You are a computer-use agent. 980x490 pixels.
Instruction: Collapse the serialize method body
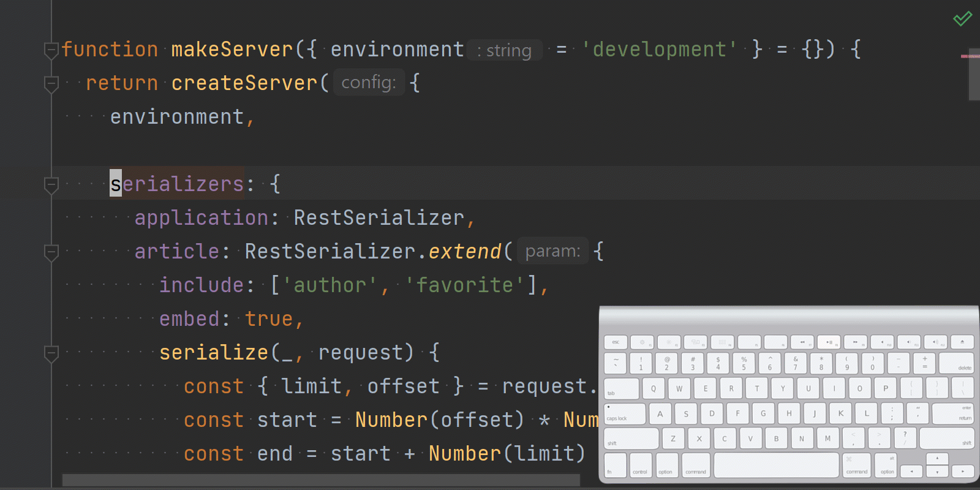click(x=51, y=353)
